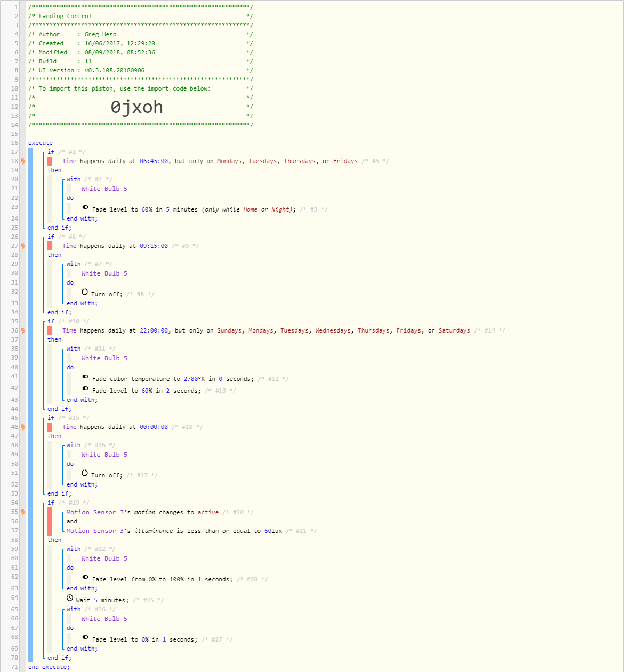This screenshot has height=672, width=628.
Task: Click the 'if /* #19 */' statement
Action: [68, 503]
